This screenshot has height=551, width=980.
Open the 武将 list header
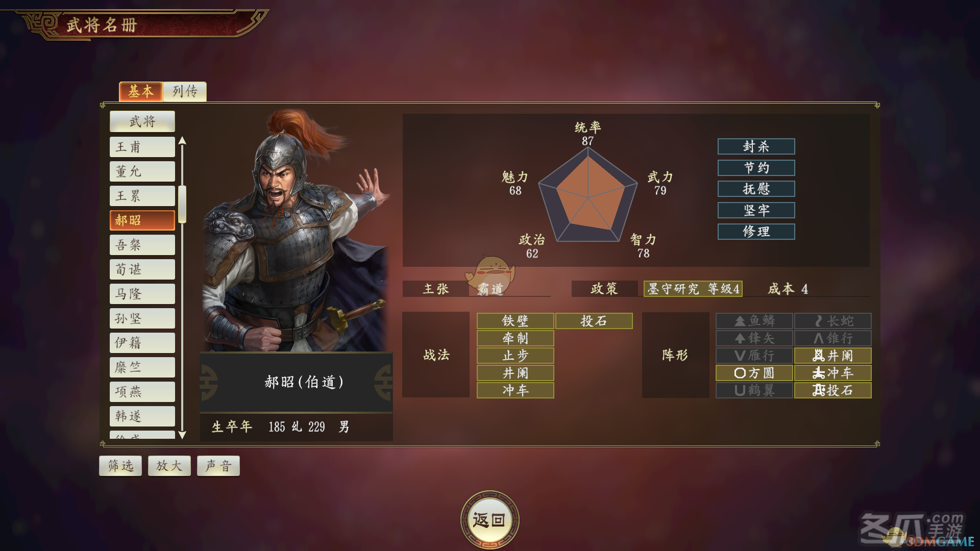(x=142, y=121)
